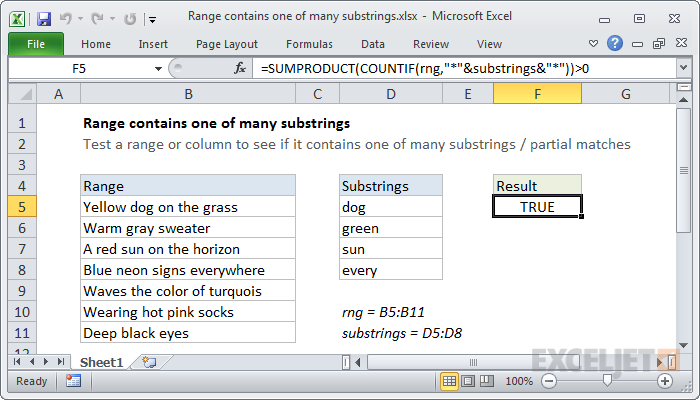The height and width of the screenshot is (400, 700).
Task: Open the Redo history dropdown arrow
Action: 112,19
